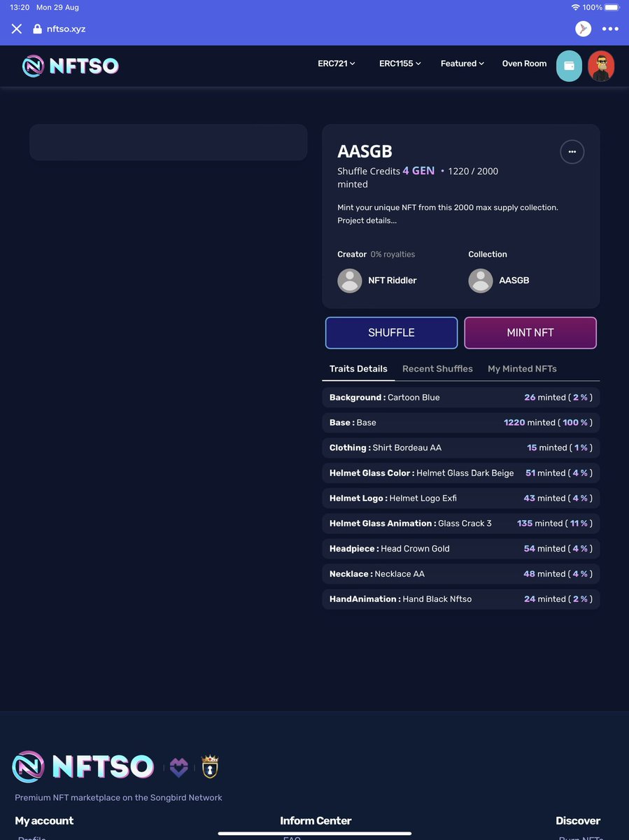Expand the Featured dropdown
The width and height of the screenshot is (629, 840).
point(462,64)
